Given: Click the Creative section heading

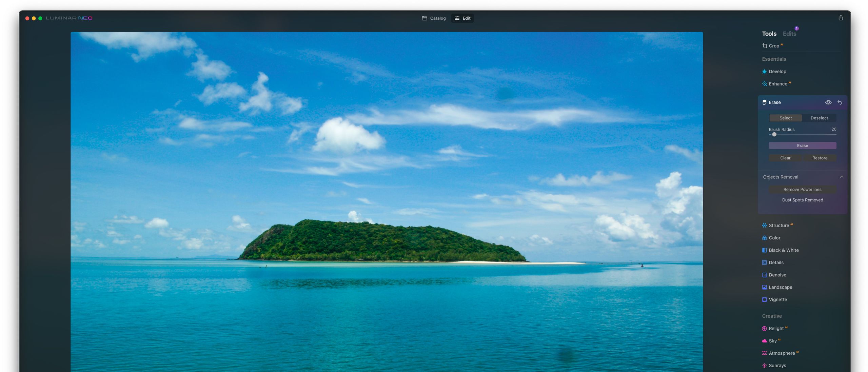Looking at the screenshot, I should [772, 316].
